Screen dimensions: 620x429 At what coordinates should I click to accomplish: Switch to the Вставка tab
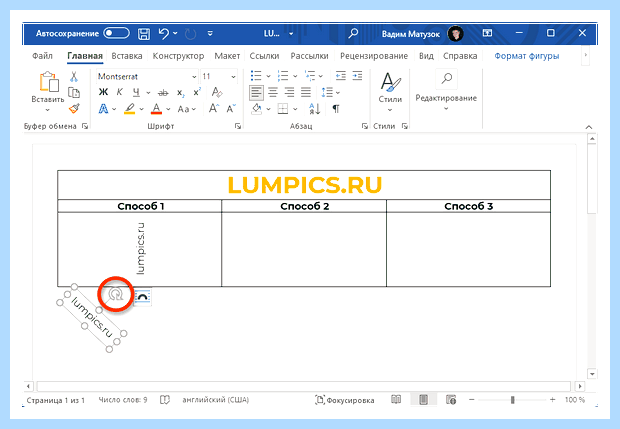point(127,56)
